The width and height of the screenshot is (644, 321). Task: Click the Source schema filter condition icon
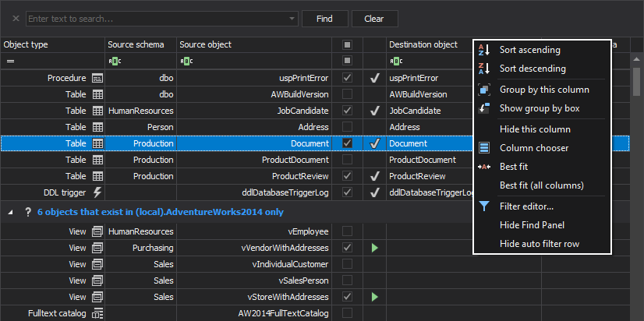point(115,62)
